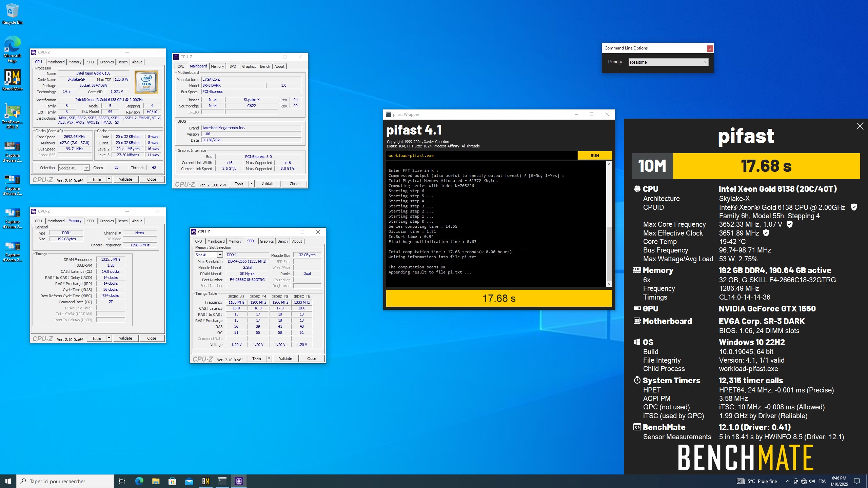This screenshot has height=488, width=868.
Task: Open File Explorer from the taskbar
Action: point(156,481)
